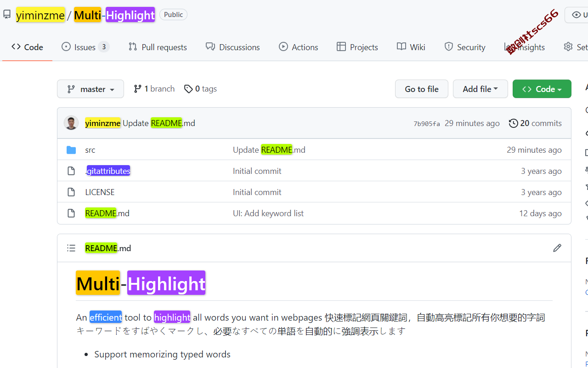Click the Actions play icon
Screen dimensions: 588x368
click(283, 46)
